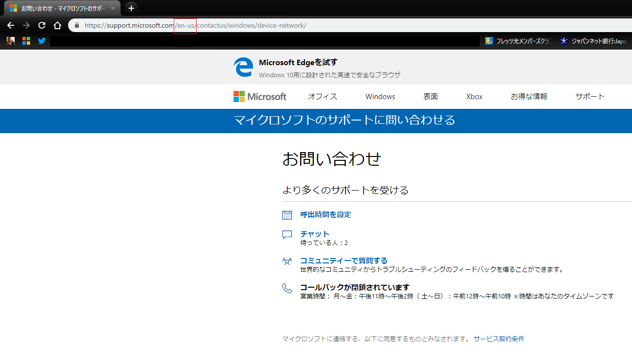Viewport: 632px width, 364px height.
Task: Open the Microsoft logo bookmark
Action: click(x=26, y=41)
